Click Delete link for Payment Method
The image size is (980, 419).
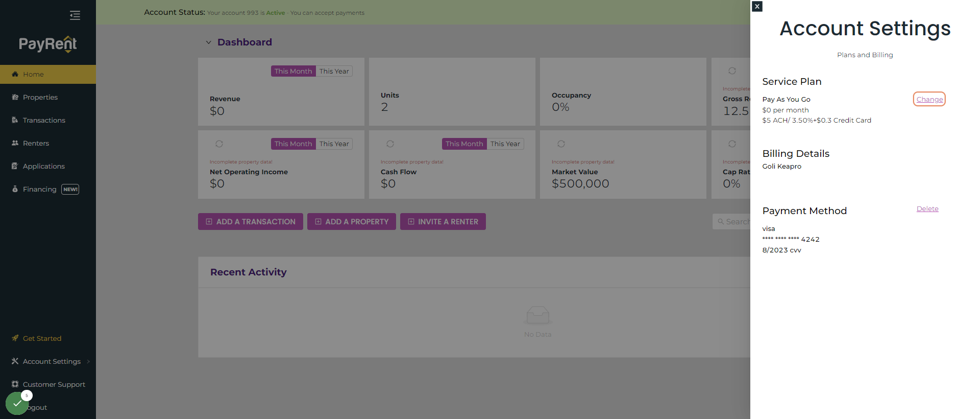[x=927, y=208]
